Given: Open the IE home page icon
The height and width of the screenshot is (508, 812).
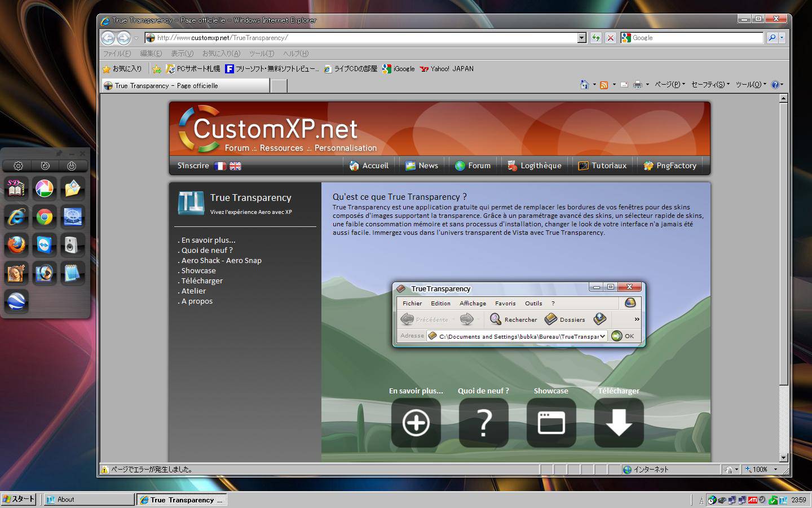Looking at the screenshot, I should click(x=584, y=85).
